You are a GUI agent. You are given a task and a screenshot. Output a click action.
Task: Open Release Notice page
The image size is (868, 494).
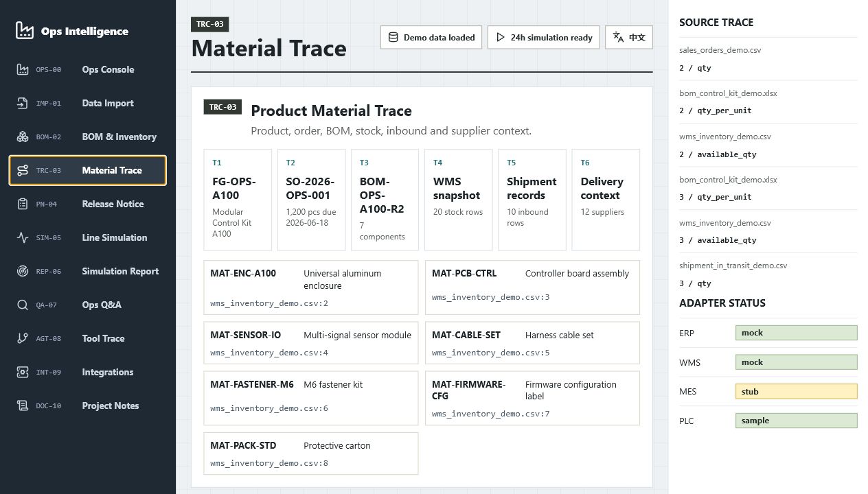pyautogui.click(x=88, y=204)
